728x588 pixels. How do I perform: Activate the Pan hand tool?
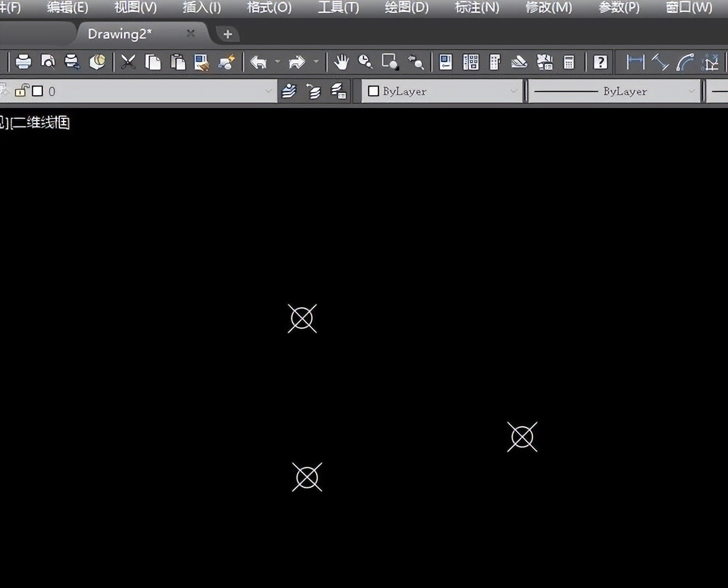[x=341, y=62]
